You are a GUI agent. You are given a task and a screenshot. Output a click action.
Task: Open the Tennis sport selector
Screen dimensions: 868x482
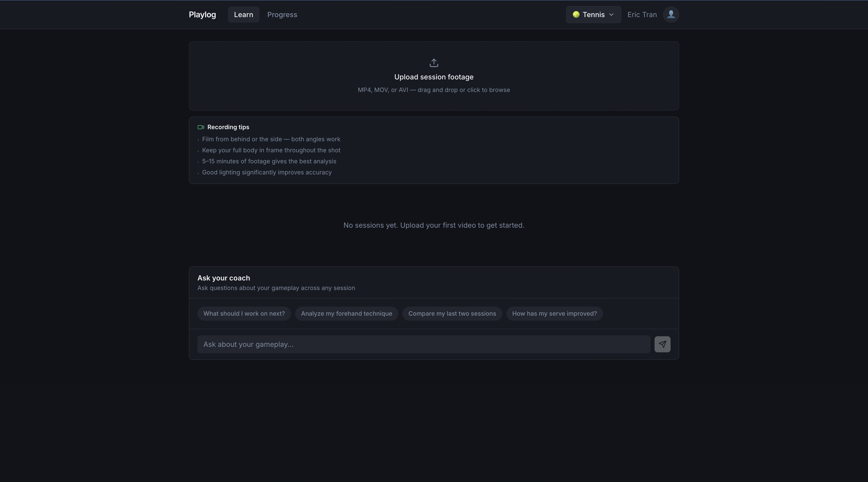pos(593,15)
